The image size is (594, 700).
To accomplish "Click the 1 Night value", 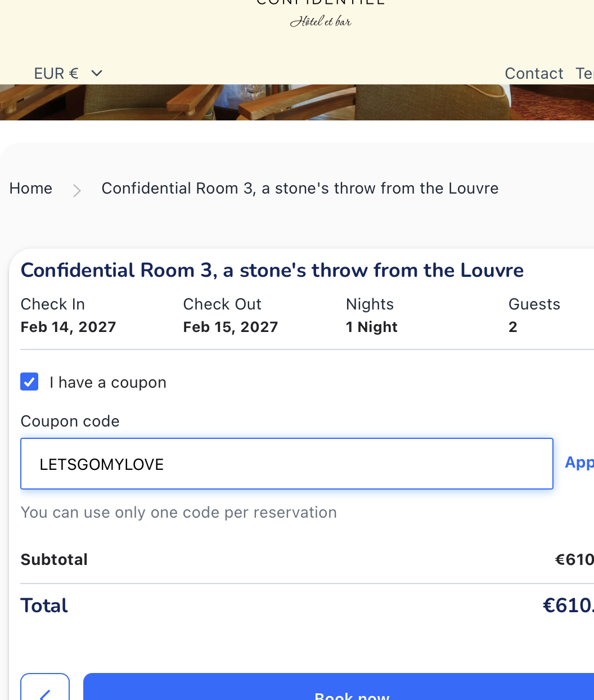I will coord(372,327).
